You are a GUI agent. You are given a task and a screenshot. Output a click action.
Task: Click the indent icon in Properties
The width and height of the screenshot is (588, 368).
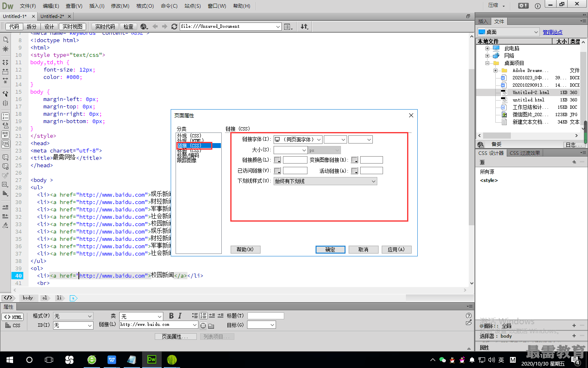220,316
